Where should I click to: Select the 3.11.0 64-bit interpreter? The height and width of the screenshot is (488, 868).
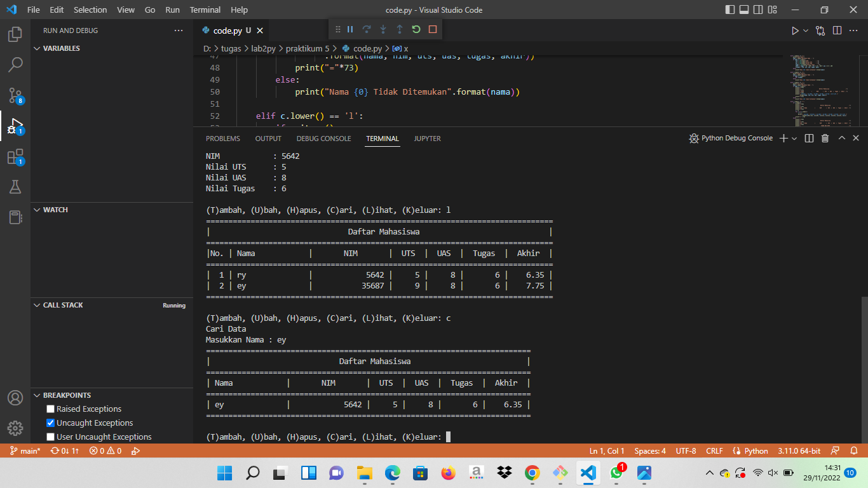[800, 451]
